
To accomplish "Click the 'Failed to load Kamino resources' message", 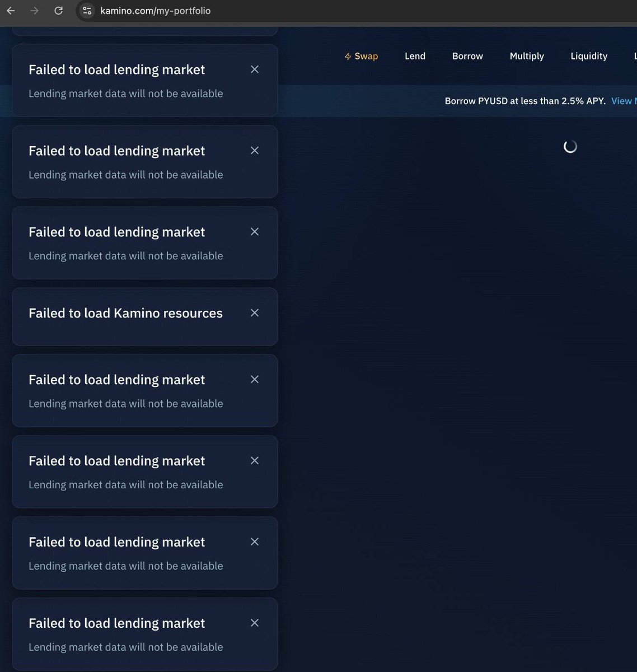I will tap(125, 313).
